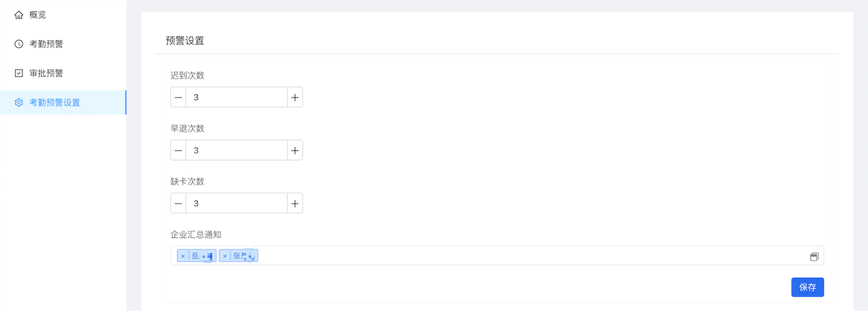Remove the 张 recipient tag
This screenshot has height=311, width=868.
pos(225,256)
